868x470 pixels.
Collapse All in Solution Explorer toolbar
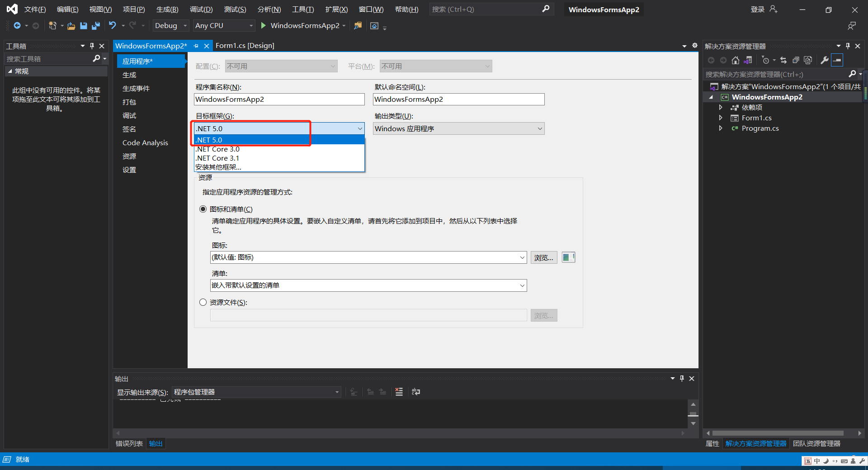[x=796, y=60]
